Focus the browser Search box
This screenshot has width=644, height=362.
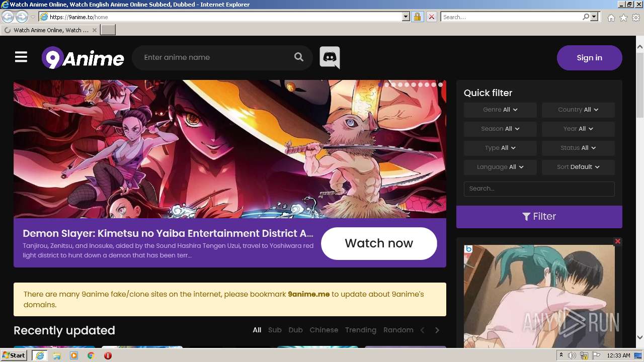click(x=511, y=17)
